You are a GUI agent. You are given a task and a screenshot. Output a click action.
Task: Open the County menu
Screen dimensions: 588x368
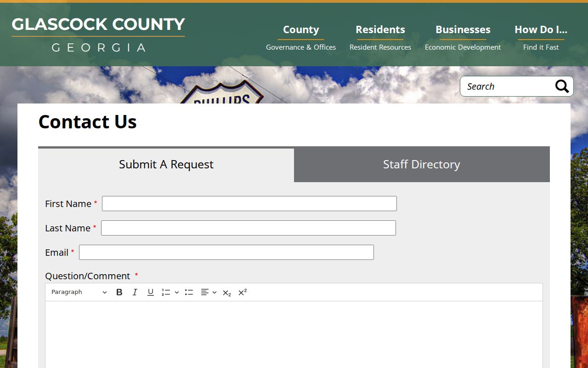pyautogui.click(x=301, y=29)
